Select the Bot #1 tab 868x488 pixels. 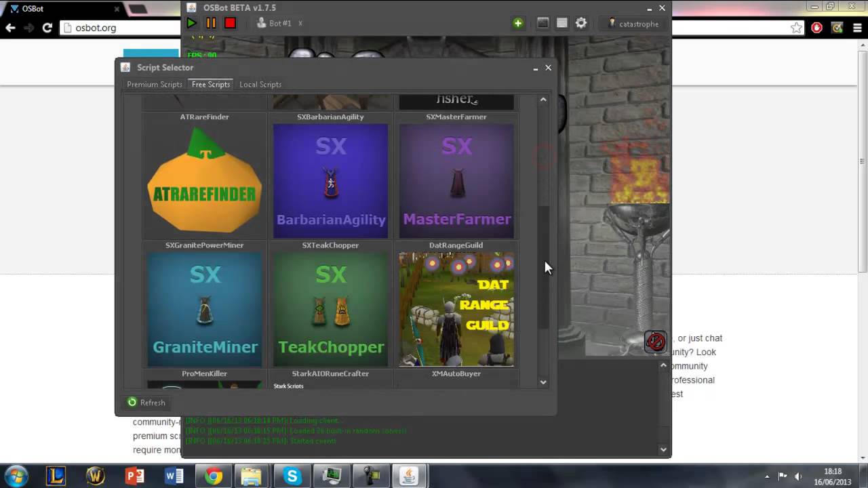[274, 23]
